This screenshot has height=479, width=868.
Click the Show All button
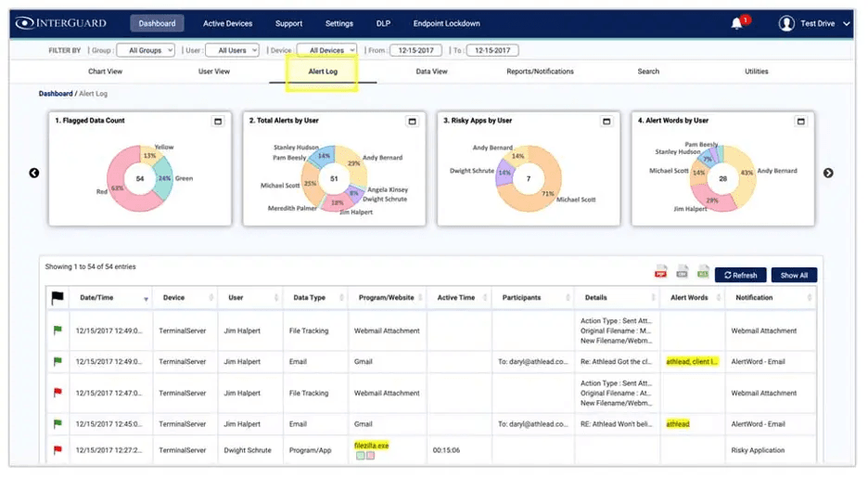pyautogui.click(x=794, y=275)
